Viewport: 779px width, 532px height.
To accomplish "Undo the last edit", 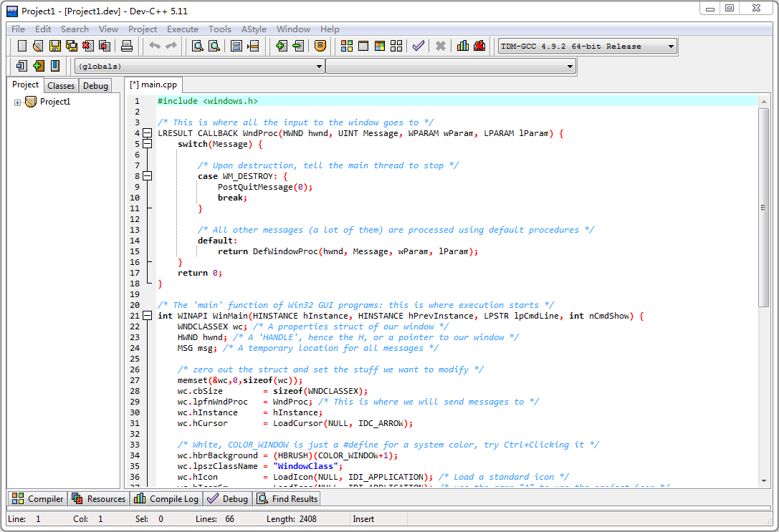I will pyautogui.click(x=155, y=45).
